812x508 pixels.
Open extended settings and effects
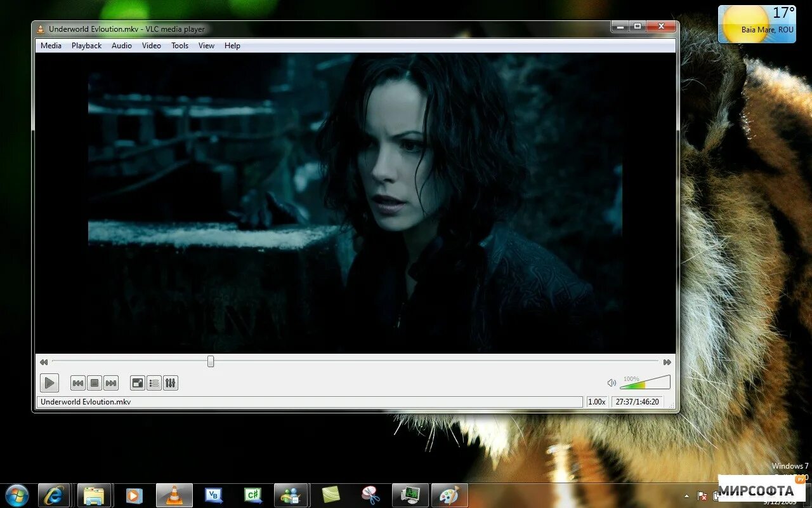pyautogui.click(x=171, y=383)
